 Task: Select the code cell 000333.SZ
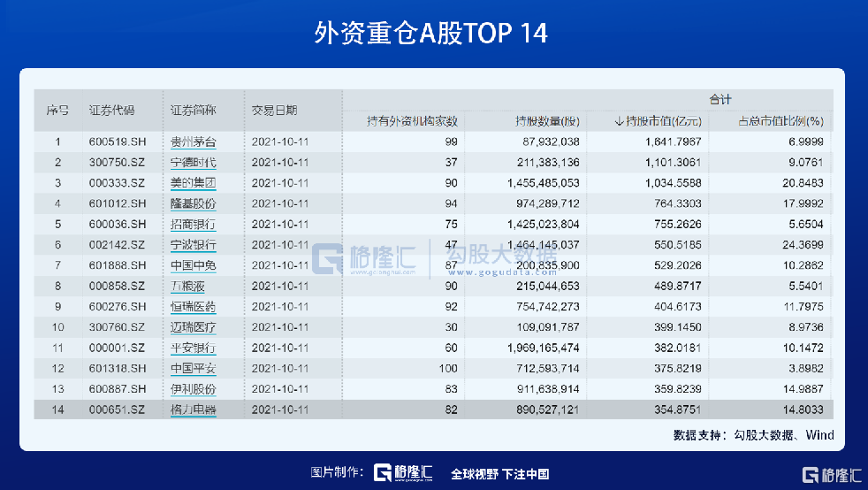117,183
